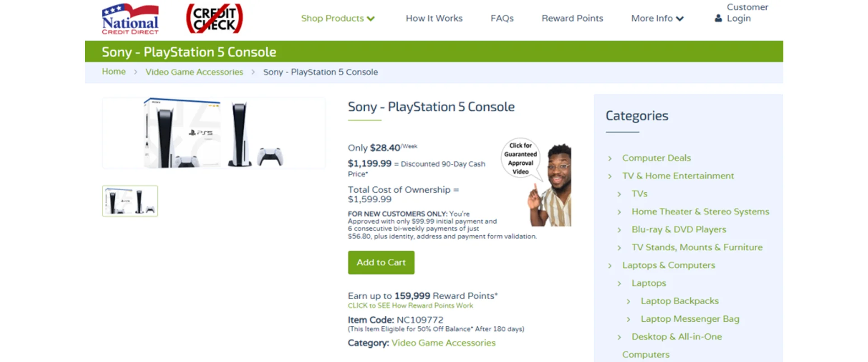The image size is (868, 362).
Task: Expand the More Info menu
Action: pyautogui.click(x=657, y=18)
